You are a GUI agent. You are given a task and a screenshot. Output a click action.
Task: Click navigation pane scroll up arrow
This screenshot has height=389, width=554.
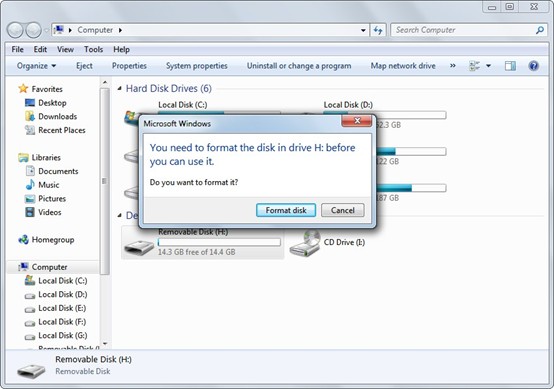tap(105, 82)
